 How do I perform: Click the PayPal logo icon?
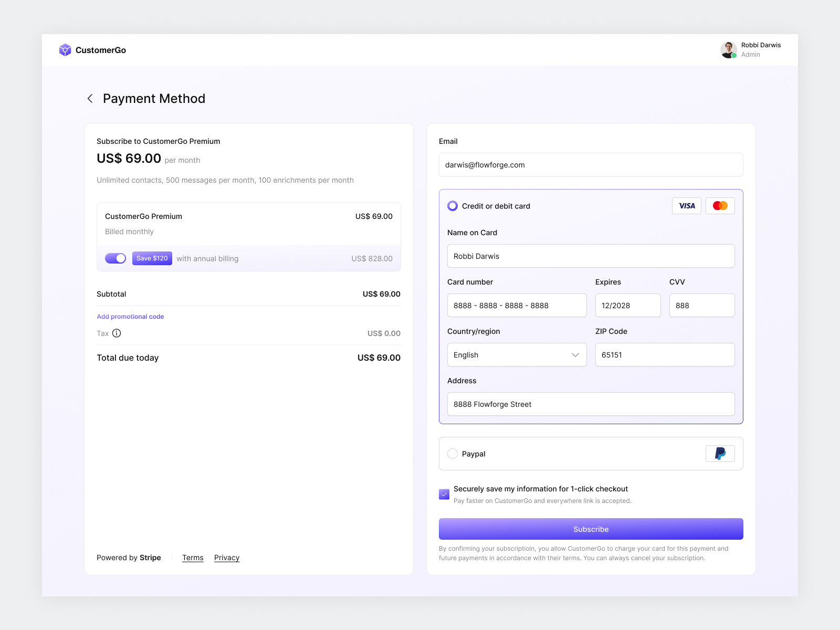point(720,454)
